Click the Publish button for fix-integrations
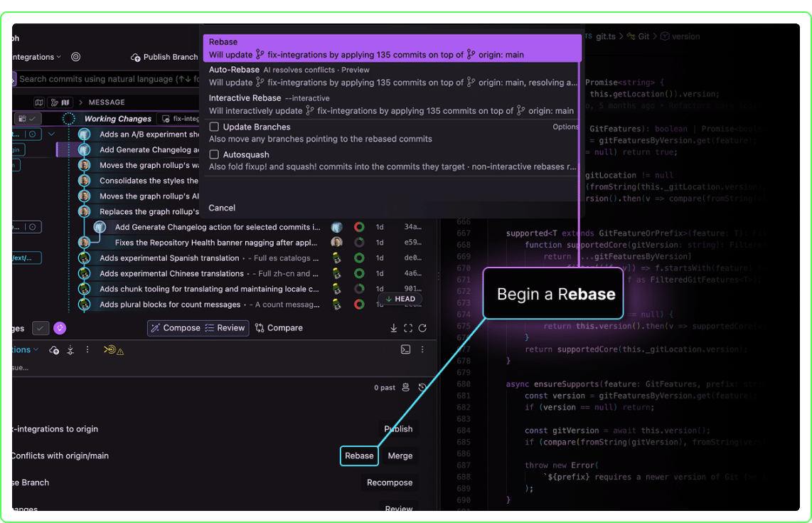 pyautogui.click(x=398, y=429)
